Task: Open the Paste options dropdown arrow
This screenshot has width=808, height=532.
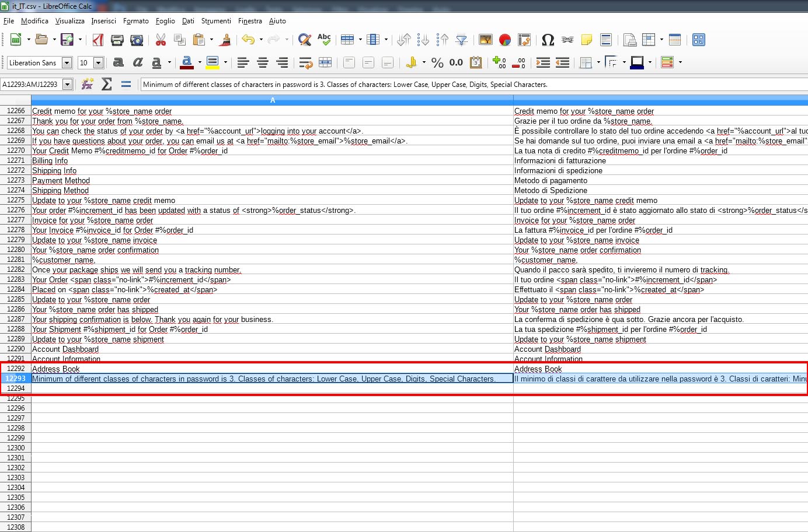Action: click(x=211, y=40)
